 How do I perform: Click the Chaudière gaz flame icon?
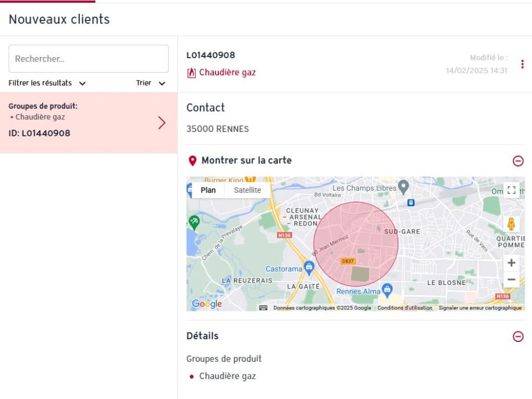click(191, 73)
